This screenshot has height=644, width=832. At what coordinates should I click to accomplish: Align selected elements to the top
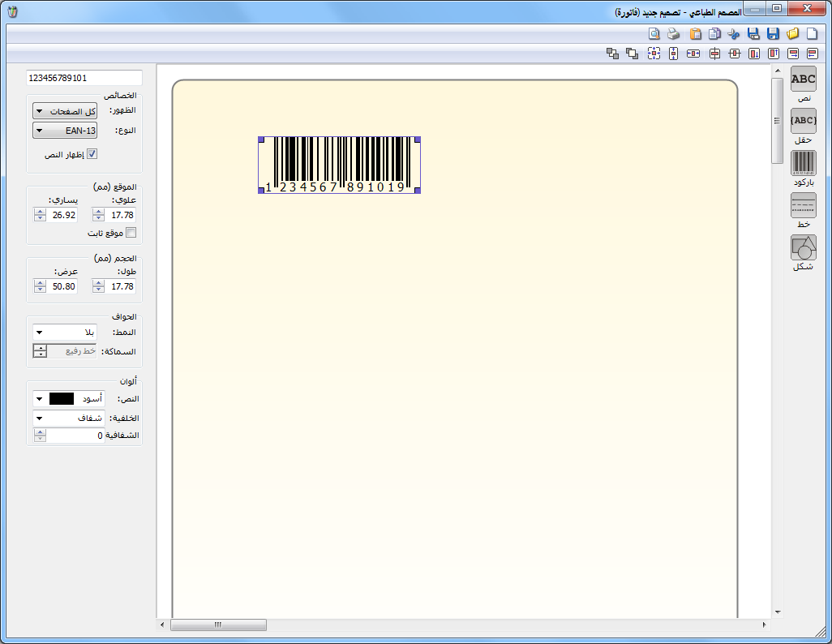point(774,53)
